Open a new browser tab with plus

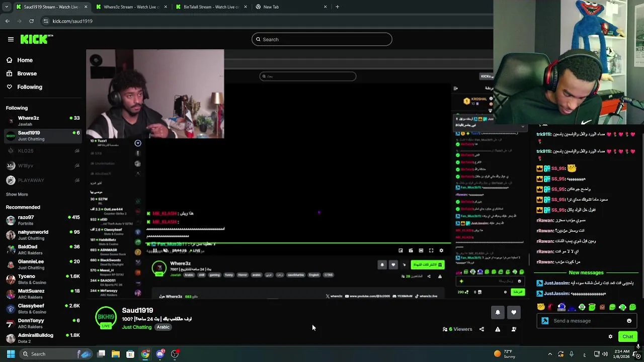point(337,7)
